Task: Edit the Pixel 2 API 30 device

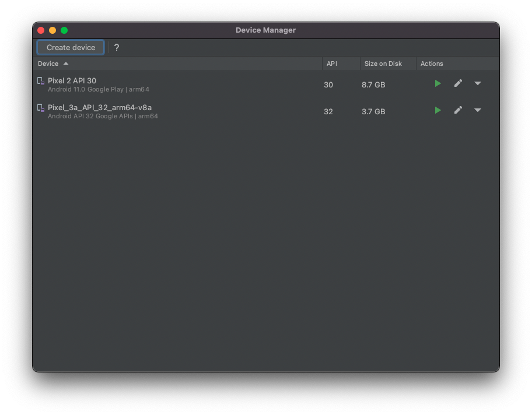Action: [458, 83]
